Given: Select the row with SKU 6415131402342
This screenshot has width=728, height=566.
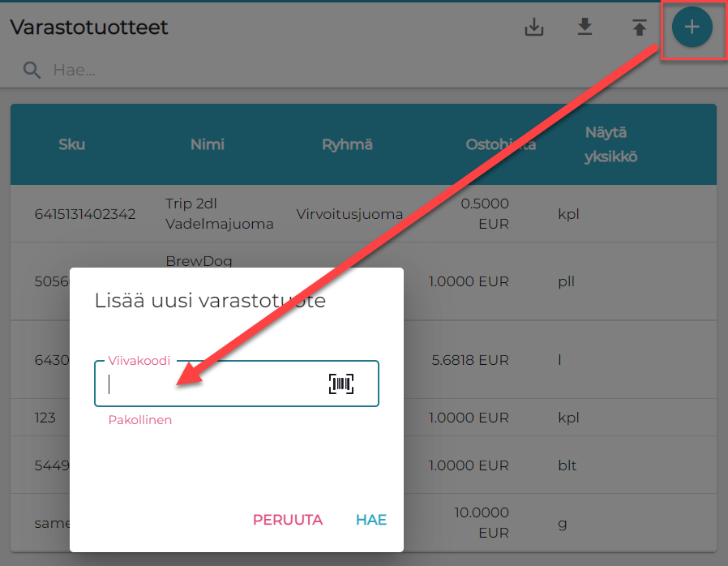Looking at the screenshot, I should (85, 214).
